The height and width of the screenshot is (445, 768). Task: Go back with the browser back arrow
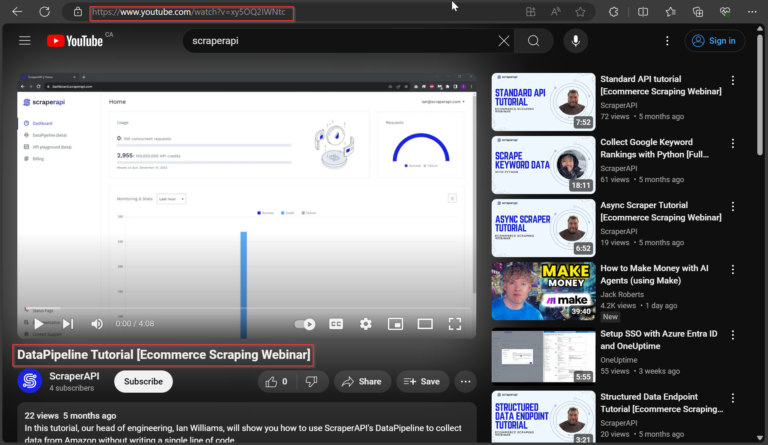pyautogui.click(x=17, y=12)
